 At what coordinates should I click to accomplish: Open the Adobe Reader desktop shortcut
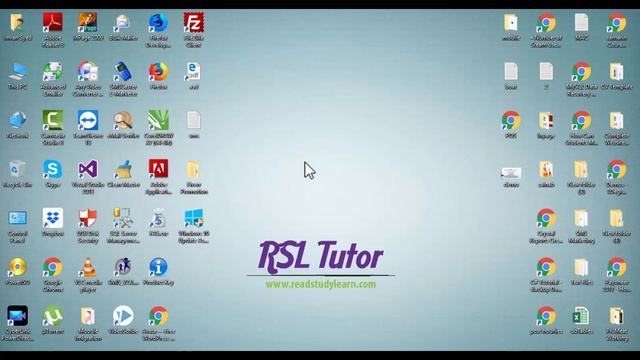tap(53, 22)
